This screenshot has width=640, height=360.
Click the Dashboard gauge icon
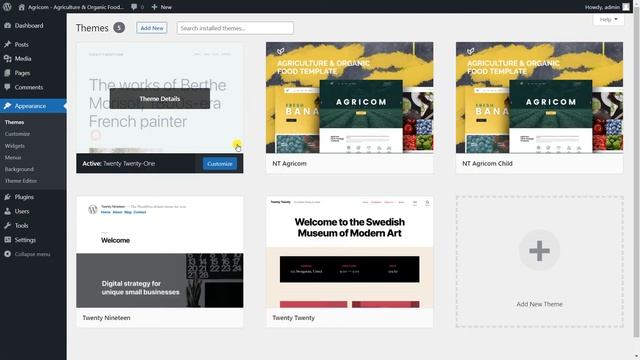click(7, 25)
